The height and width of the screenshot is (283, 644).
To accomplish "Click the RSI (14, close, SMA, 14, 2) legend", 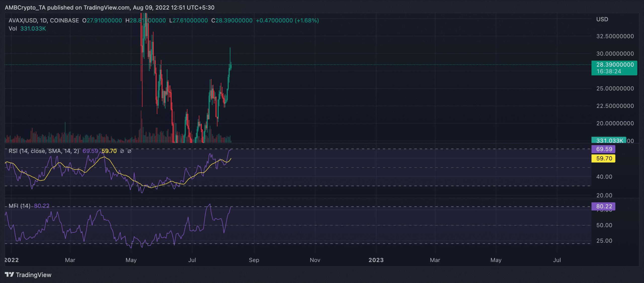I will click(44, 151).
